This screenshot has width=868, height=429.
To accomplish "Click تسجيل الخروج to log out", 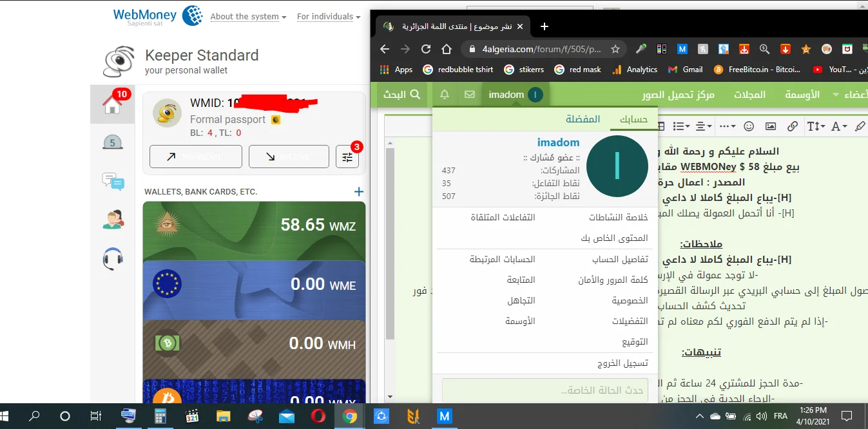I will click(x=622, y=363).
